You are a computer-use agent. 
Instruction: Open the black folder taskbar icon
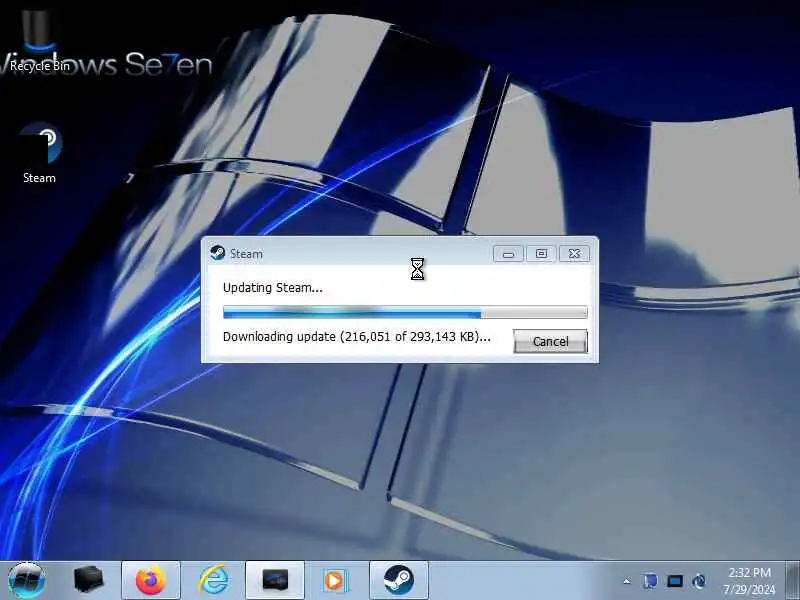tap(88, 580)
